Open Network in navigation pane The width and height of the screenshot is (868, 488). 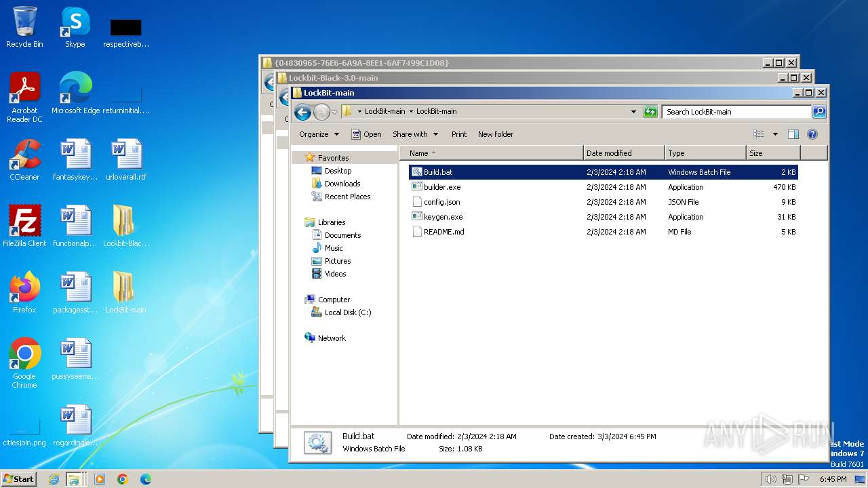tap(332, 338)
